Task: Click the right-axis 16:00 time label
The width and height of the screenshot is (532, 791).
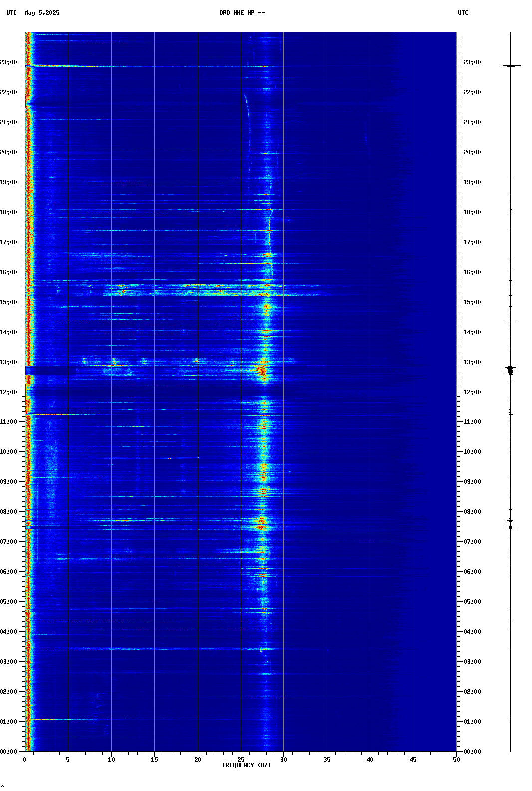Action: point(472,272)
